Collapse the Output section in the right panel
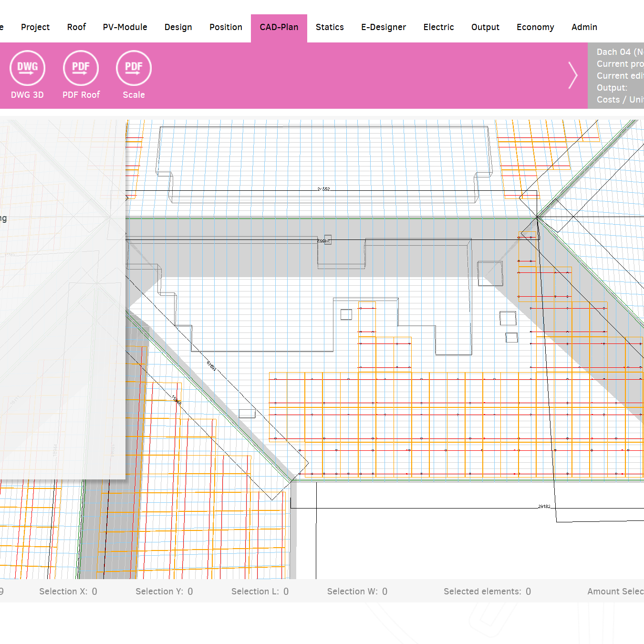 612,87
